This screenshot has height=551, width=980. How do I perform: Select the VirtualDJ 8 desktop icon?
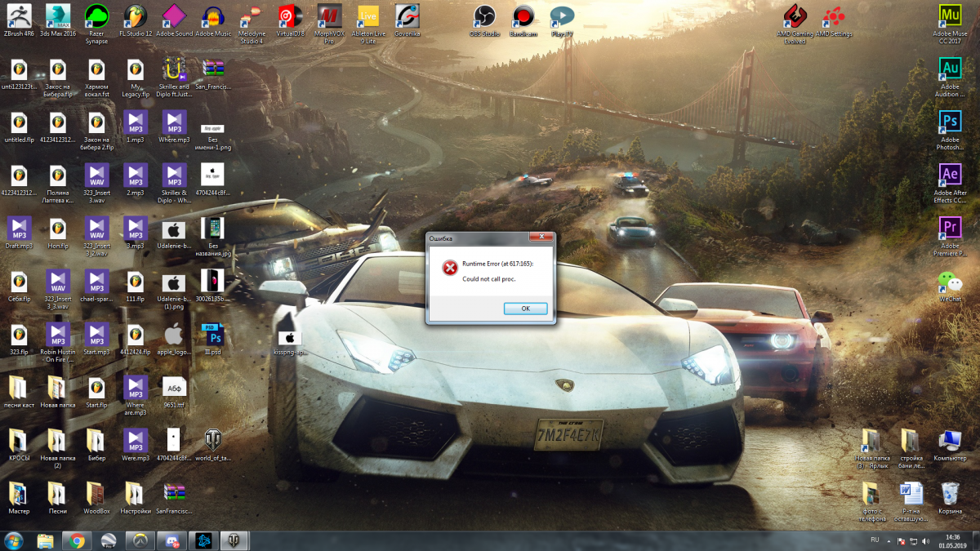[288, 16]
